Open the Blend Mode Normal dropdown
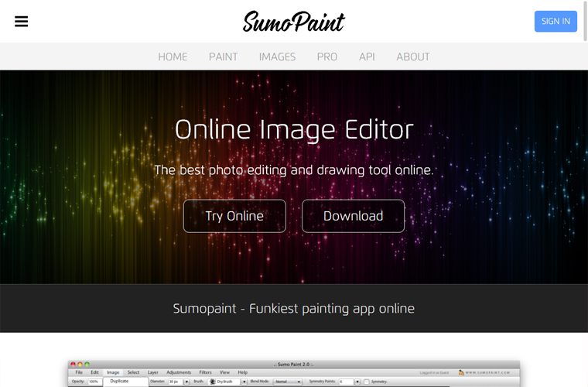Viewport: 588px width, 387px height. pos(288,382)
